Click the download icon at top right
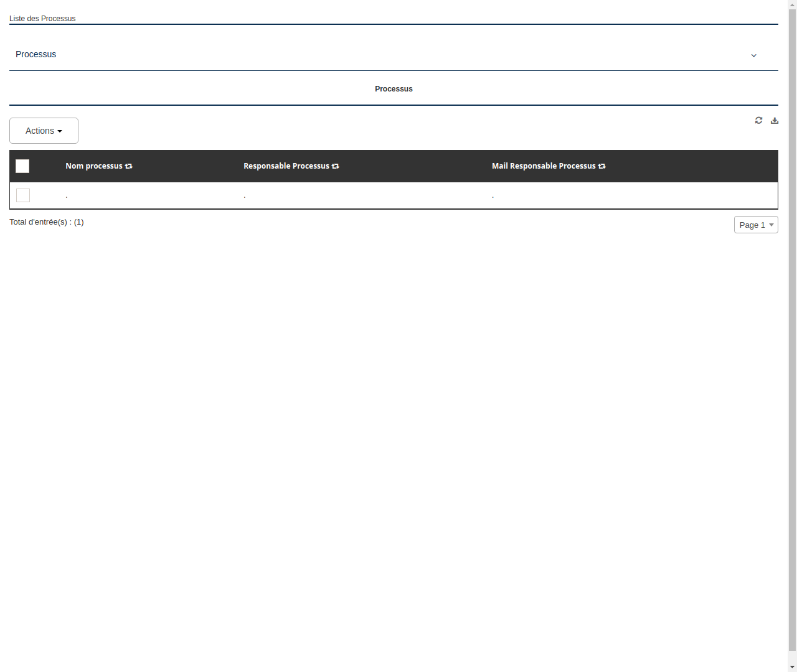Screen dimensions: 797x672 click(x=775, y=120)
